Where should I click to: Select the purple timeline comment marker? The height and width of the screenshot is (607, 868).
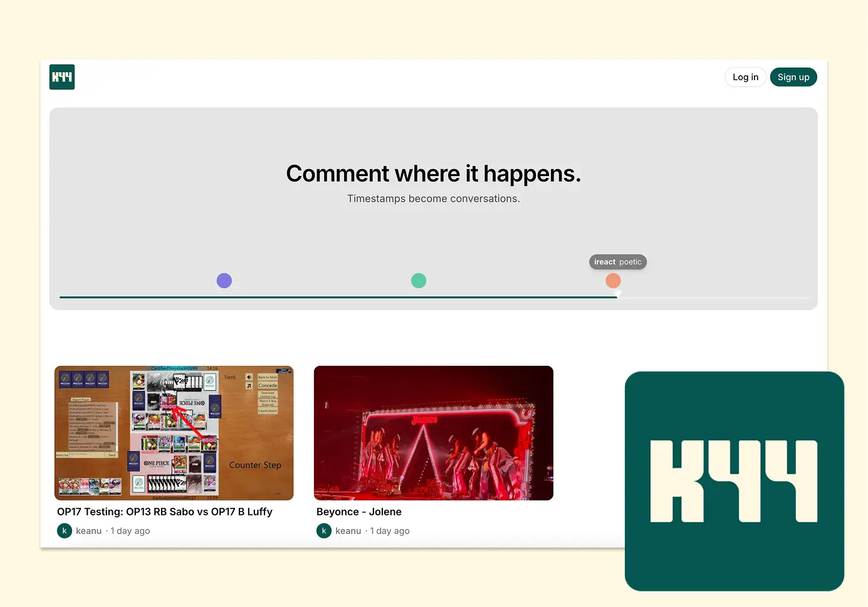(x=224, y=281)
